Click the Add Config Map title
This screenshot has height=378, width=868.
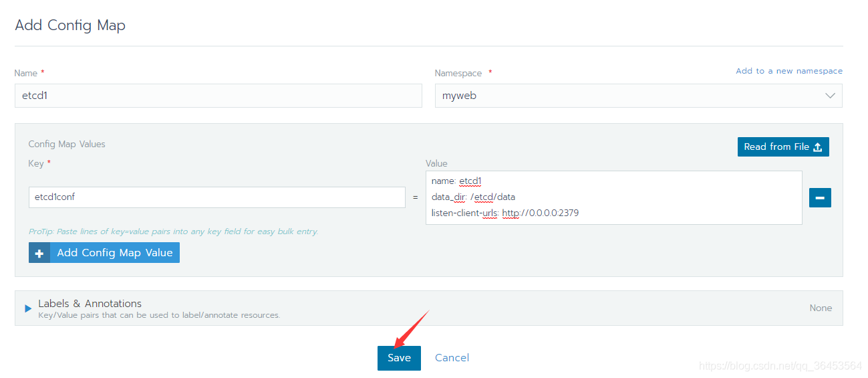[70, 25]
